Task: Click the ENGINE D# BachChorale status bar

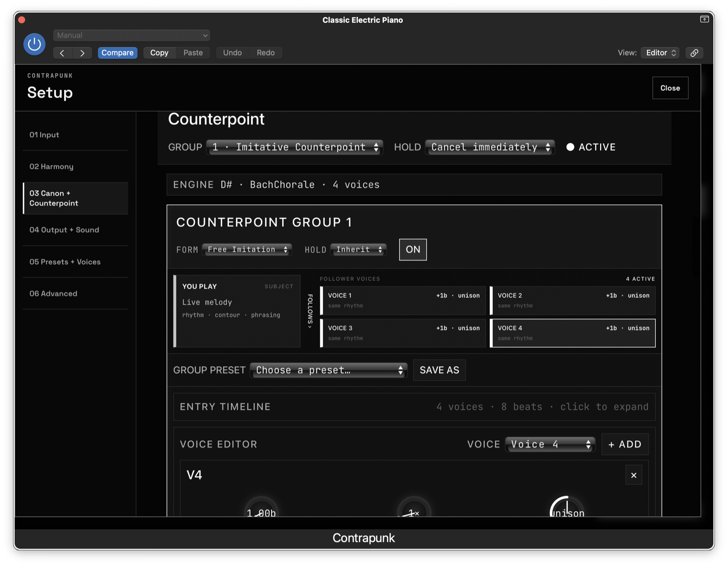Action: 414,185
